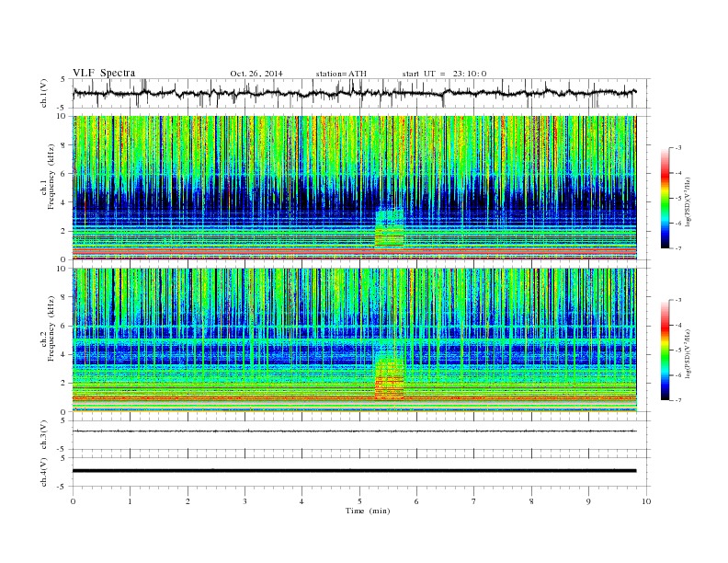The width and height of the screenshot is (728, 563).
Task: Click the "4" tick on the time axis
Action: click(301, 501)
